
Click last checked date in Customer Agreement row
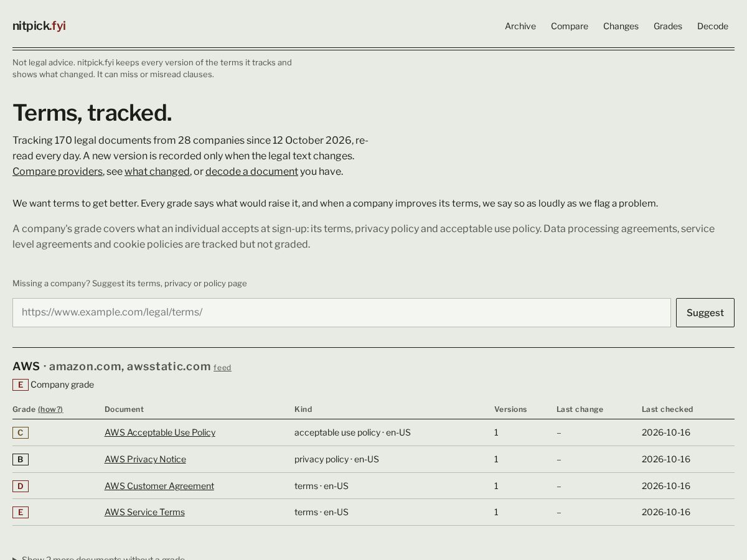click(666, 486)
